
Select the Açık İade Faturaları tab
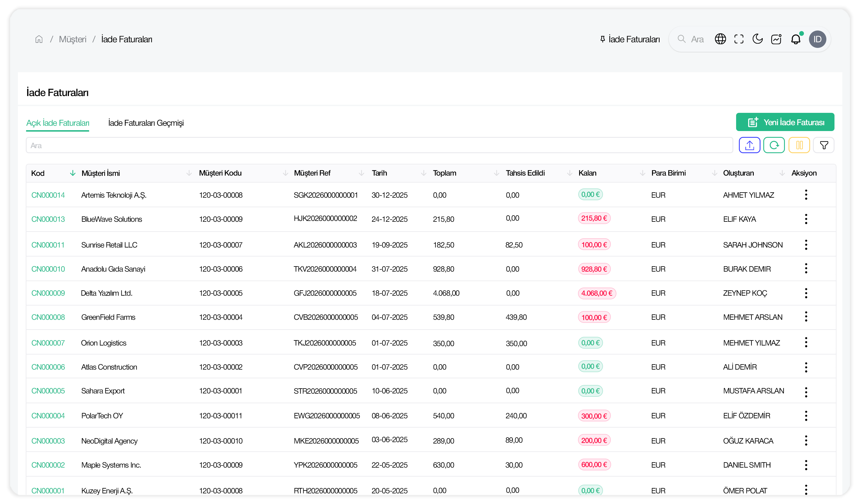[57, 123]
